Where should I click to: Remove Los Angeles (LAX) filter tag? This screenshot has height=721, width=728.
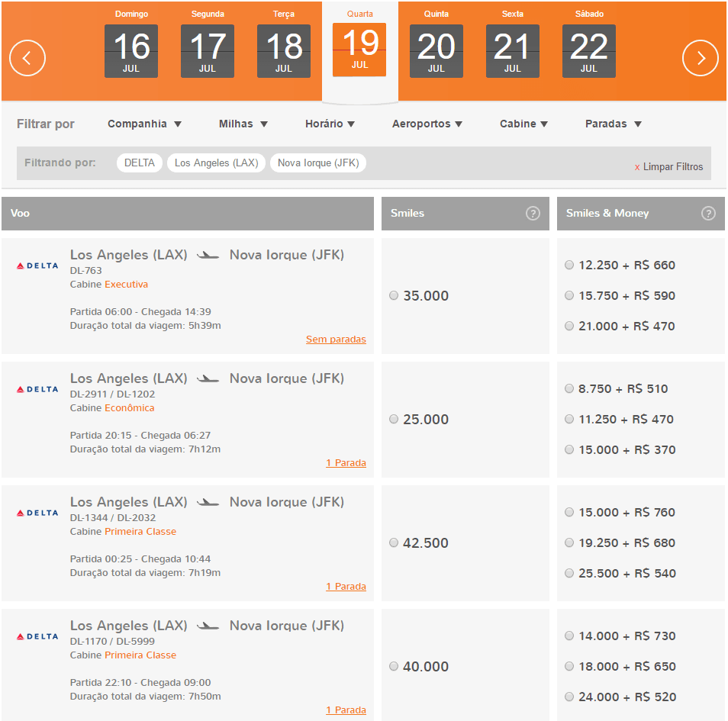click(217, 163)
